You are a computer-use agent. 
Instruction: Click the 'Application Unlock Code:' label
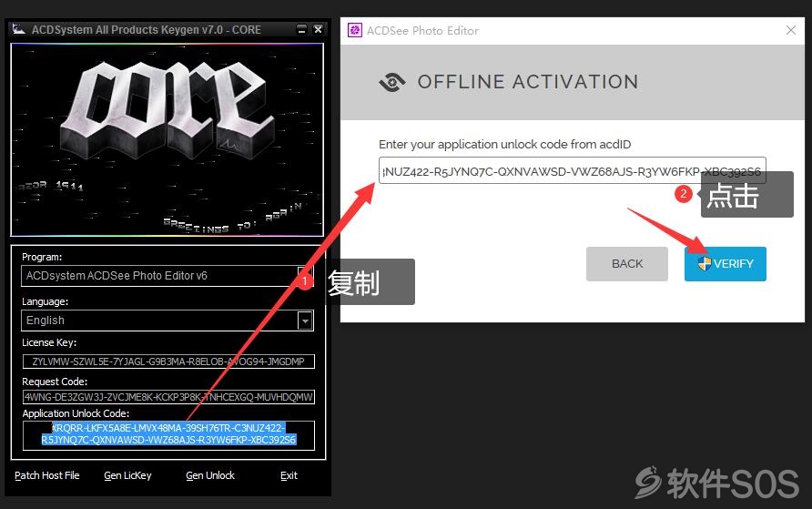point(76,413)
